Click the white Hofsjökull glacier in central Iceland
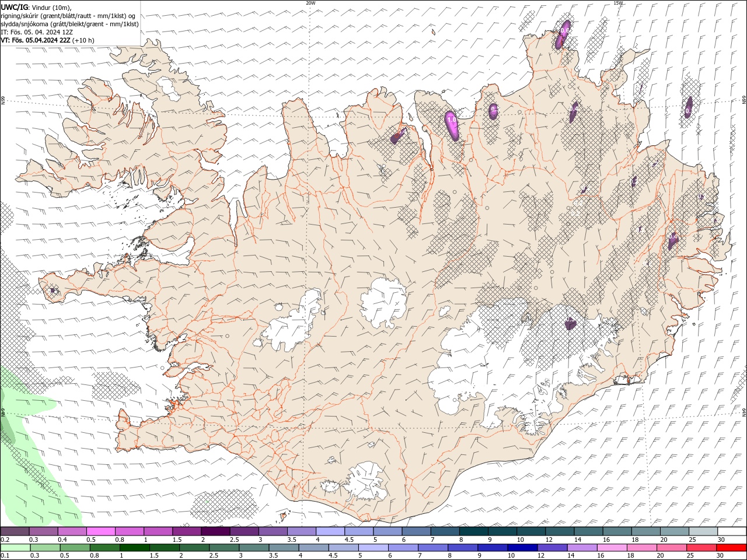 [383, 302]
